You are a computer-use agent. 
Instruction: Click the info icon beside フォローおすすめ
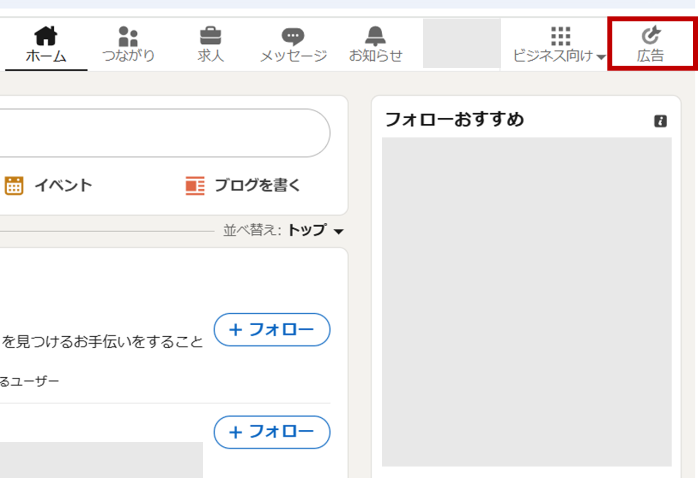point(660,121)
